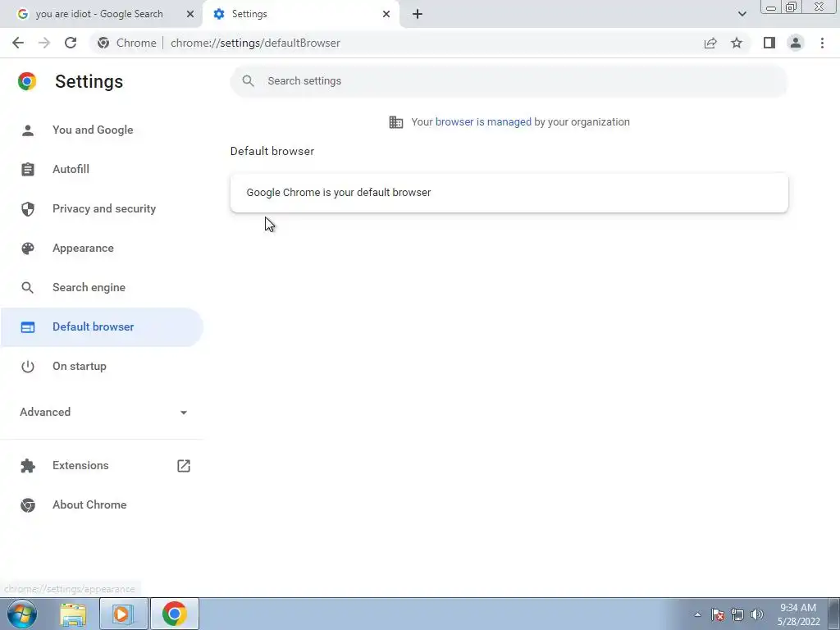Screen dimensions: 840x630
Task: Open the profile avatar menu
Action: point(796,43)
